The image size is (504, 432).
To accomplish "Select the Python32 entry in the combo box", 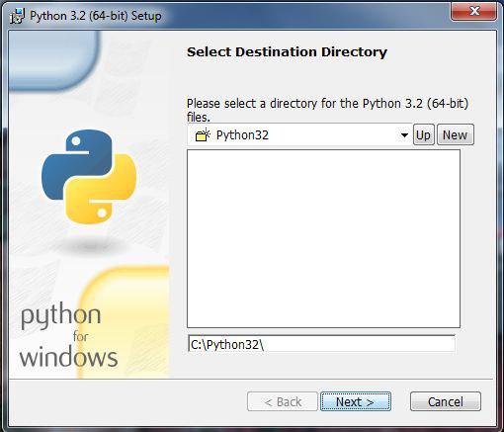I will 299,135.
